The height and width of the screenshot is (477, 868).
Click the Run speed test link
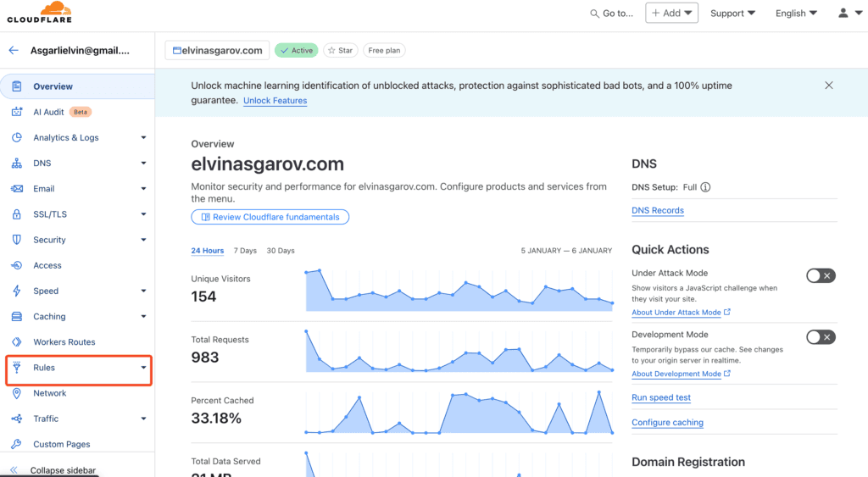pyautogui.click(x=661, y=397)
